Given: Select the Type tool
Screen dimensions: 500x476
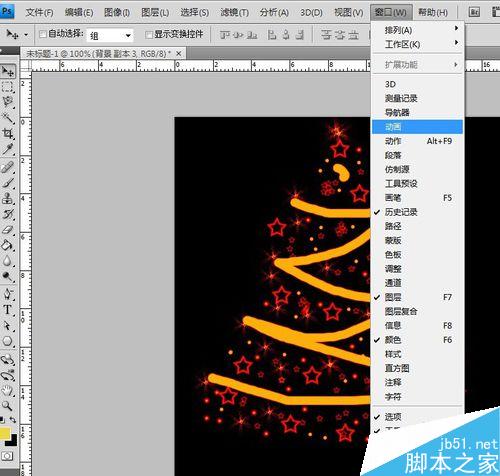Looking at the screenshot, I should [x=7, y=310].
